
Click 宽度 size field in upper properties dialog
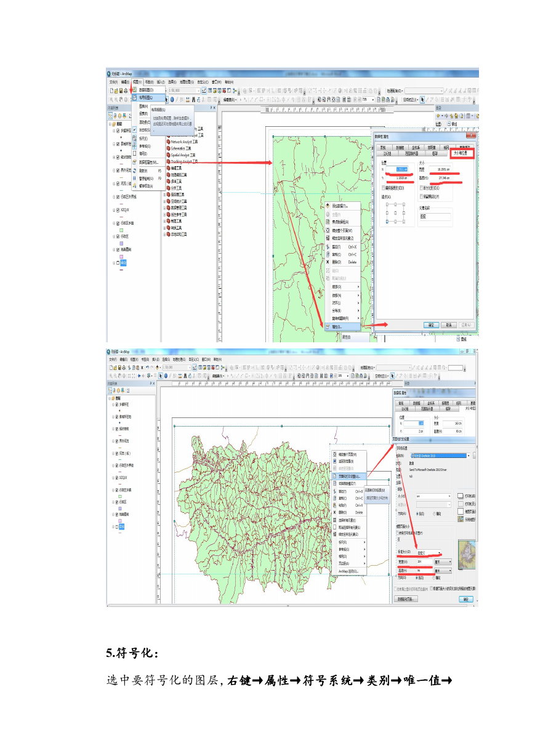tap(440, 169)
